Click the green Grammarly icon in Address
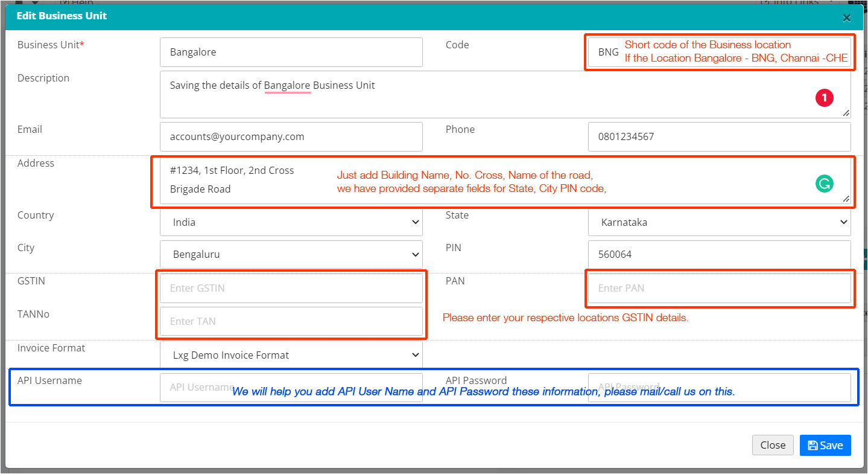Viewport: 868px width, 474px height. pos(824,184)
